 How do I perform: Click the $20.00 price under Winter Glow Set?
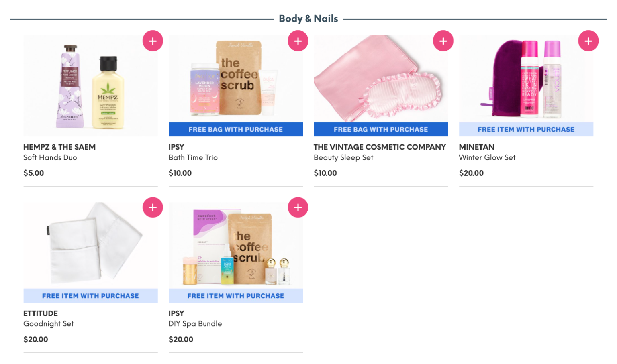(471, 173)
